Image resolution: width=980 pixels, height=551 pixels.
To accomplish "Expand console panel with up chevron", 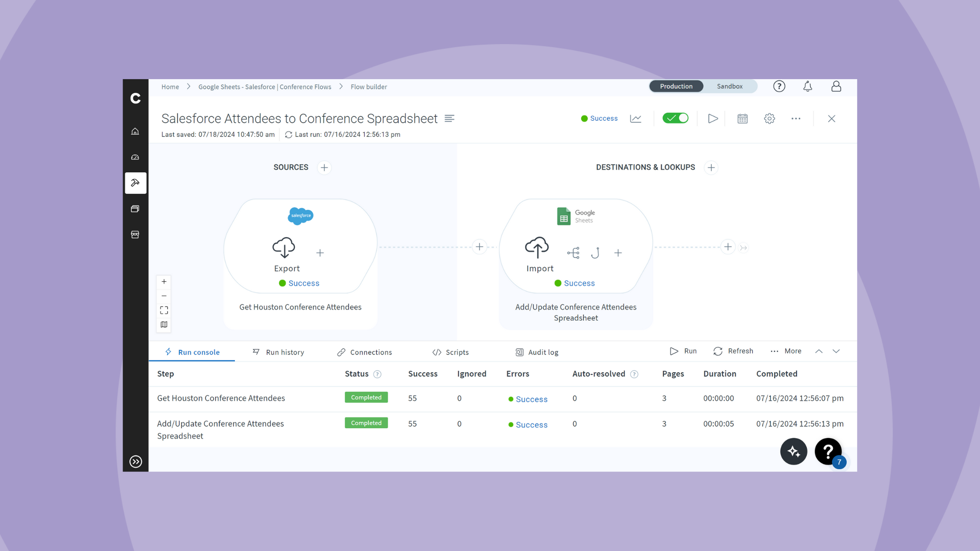I will pos(819,351).
